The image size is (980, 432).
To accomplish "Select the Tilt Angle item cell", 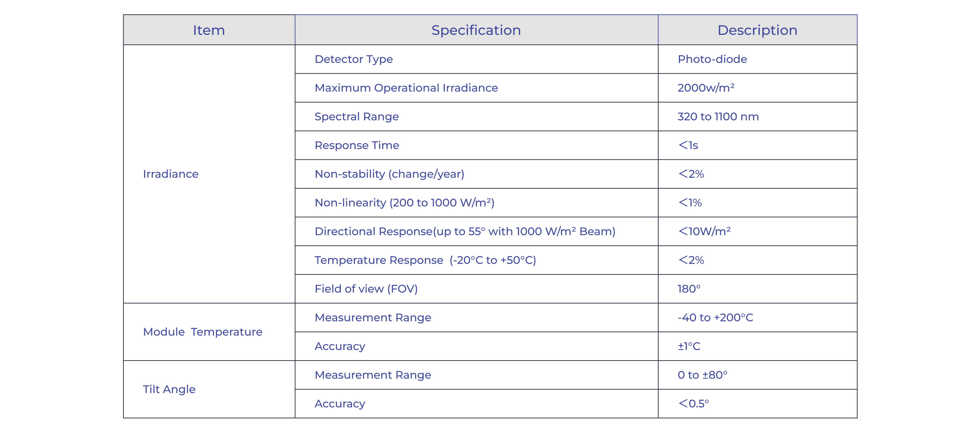I will pyautogui.click(x=169, y=389).
